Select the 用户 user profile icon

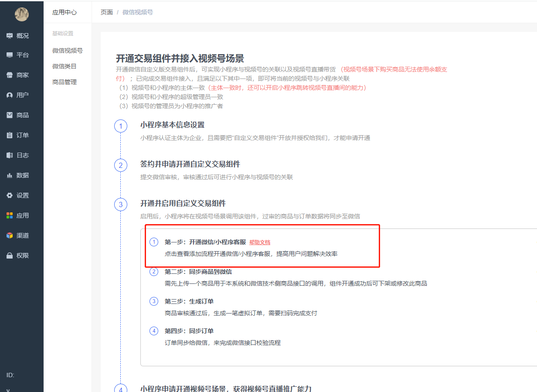click(10, 95)
